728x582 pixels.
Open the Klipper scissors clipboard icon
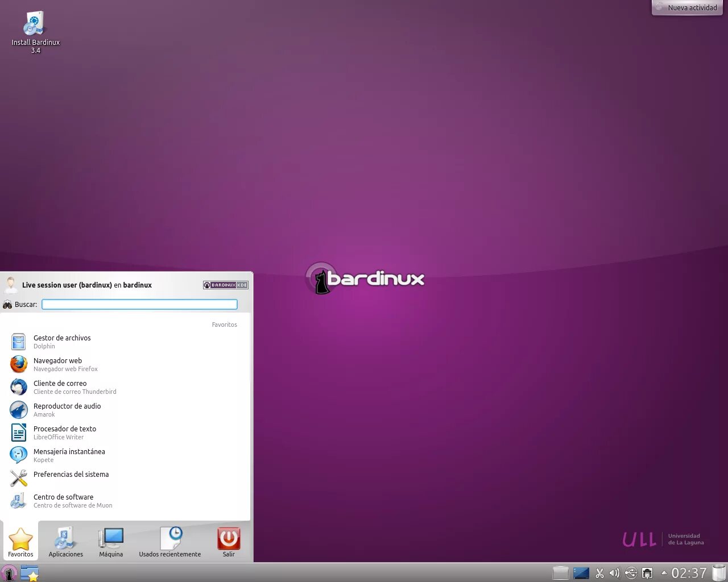tap(599, 573)
